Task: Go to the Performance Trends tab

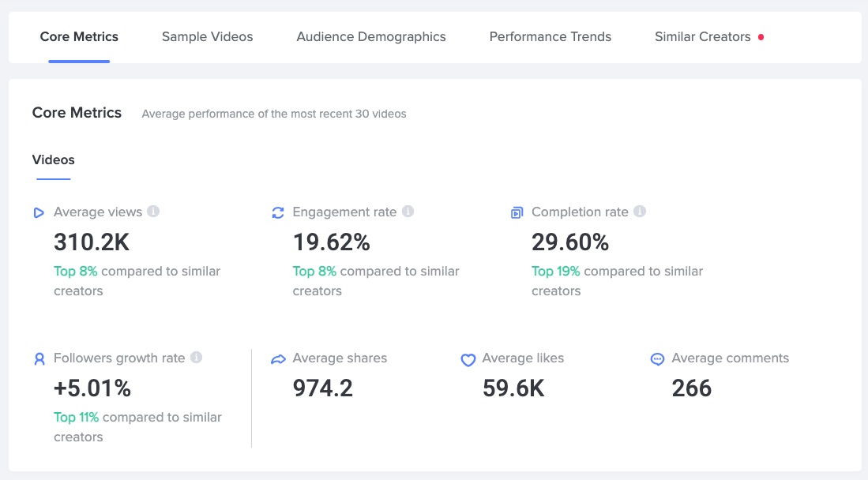Action: pyautogui.click(x=550, y=36)
